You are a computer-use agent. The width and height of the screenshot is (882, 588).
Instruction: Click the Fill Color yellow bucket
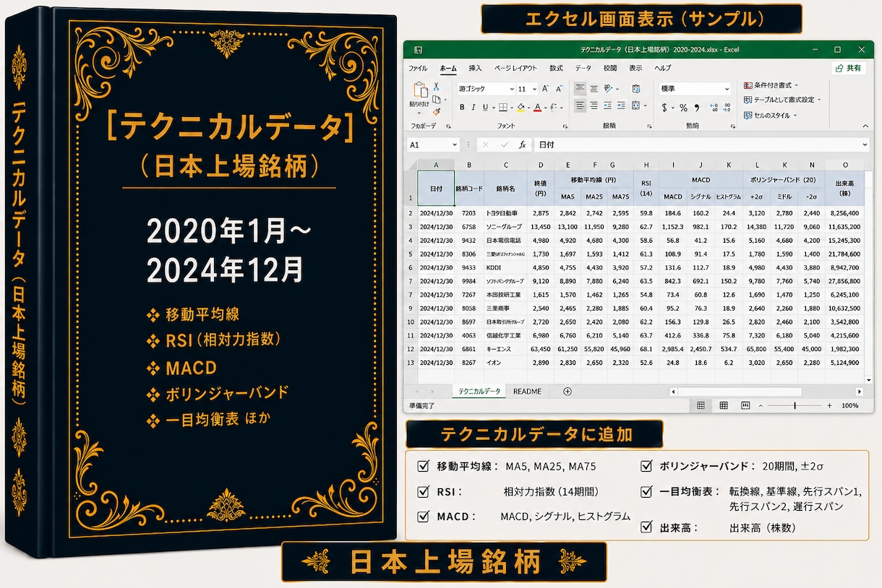click(521, 107)
